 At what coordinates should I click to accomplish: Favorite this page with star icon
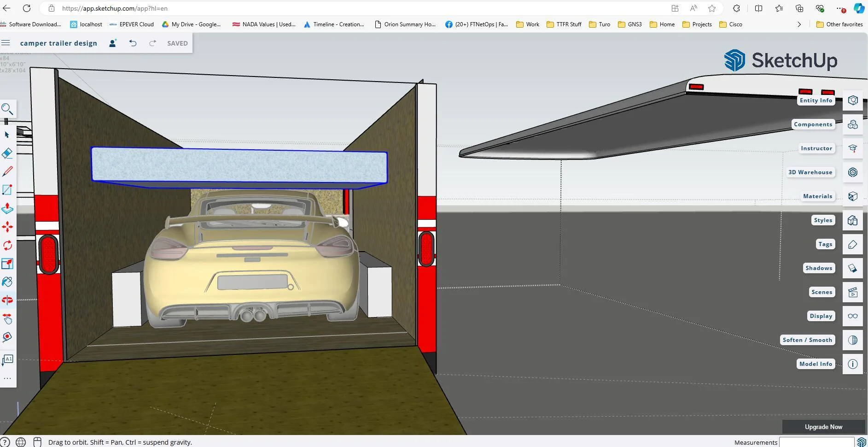(712, 8)
